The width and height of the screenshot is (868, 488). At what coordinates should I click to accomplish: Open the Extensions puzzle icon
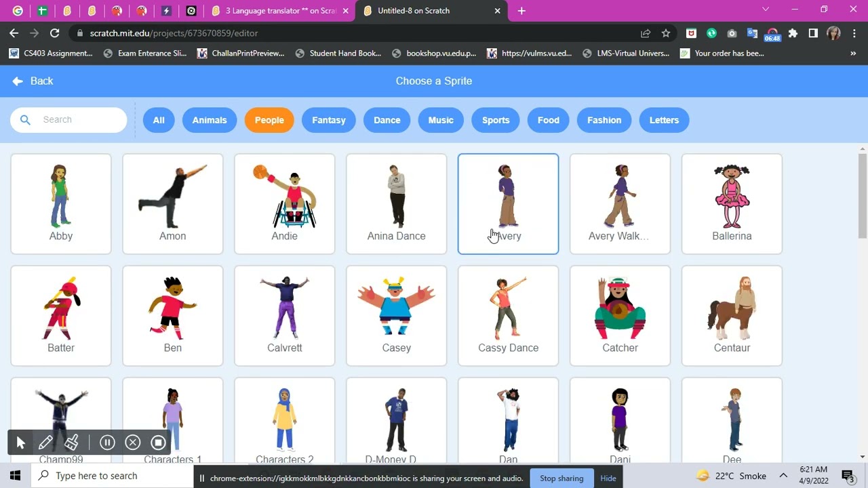pos(793,33)
